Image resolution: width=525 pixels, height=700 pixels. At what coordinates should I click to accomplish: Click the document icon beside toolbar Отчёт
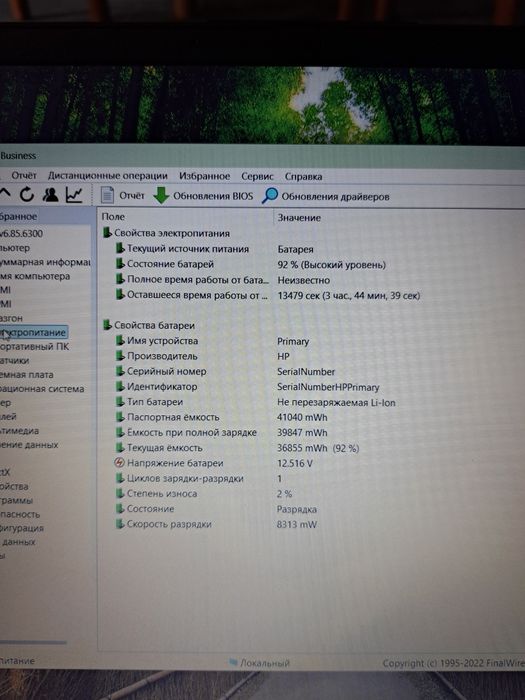[x=107, y=195]
